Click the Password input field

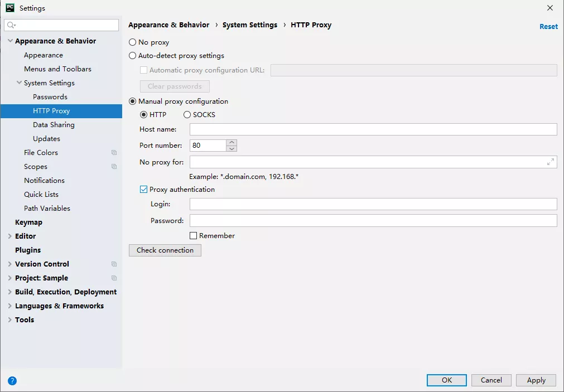[373, 220]
